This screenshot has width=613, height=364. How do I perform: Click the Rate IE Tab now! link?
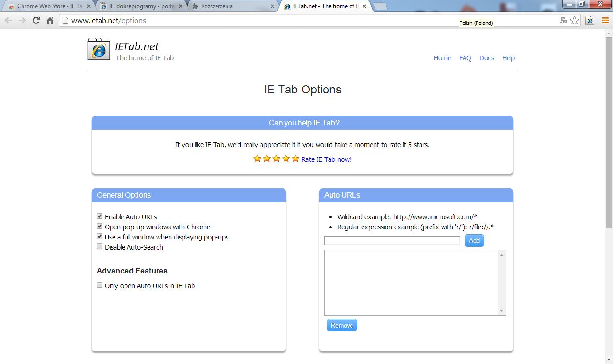click(x=326, y=159)
